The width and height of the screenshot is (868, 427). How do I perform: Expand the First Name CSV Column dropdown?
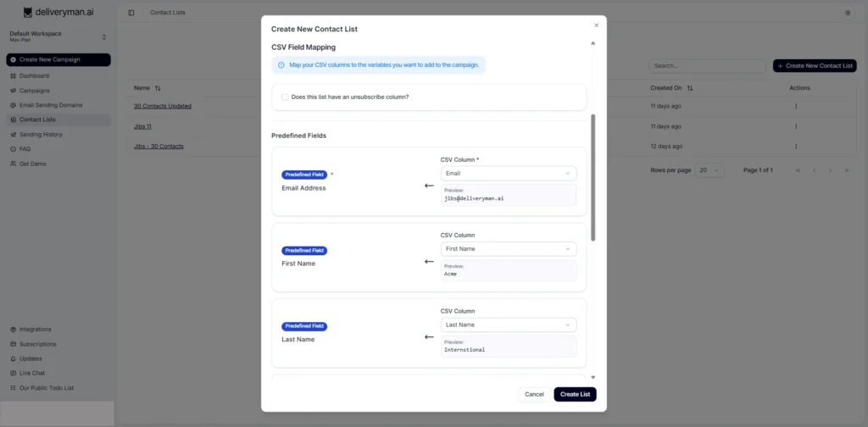[509, 249]
